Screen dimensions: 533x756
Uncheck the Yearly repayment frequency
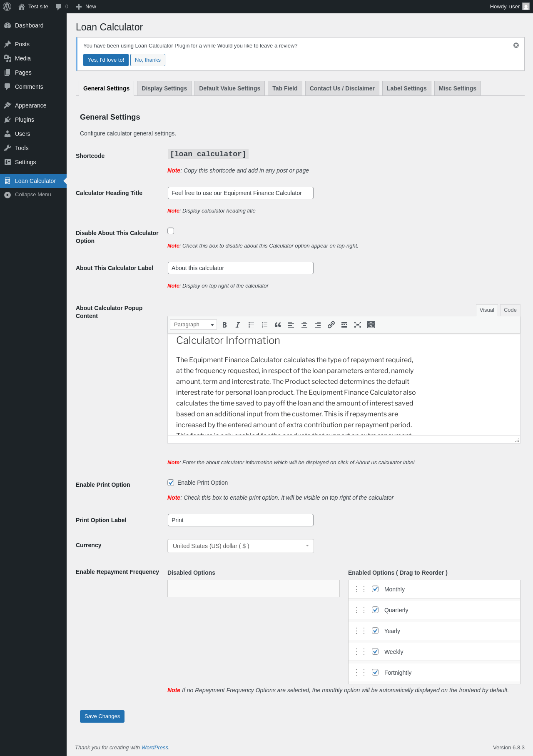tap(375, 631)
